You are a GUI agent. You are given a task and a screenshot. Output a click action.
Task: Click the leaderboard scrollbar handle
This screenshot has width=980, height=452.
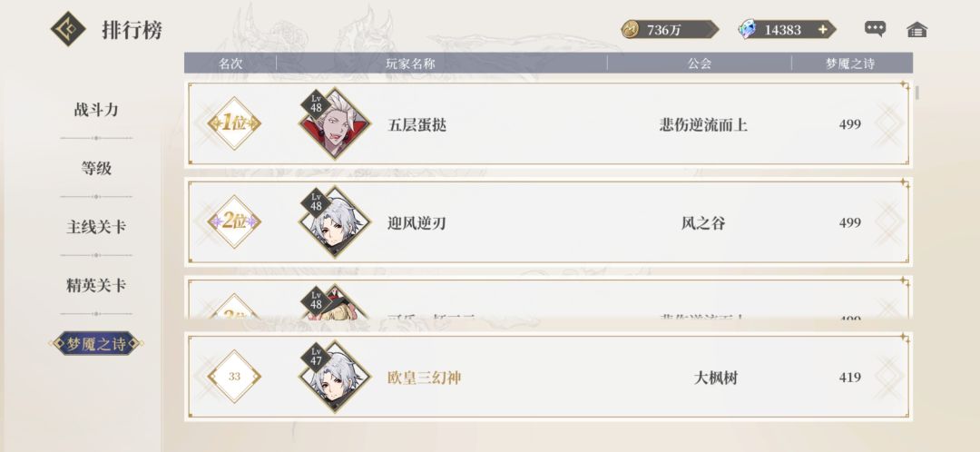(916, 93)
